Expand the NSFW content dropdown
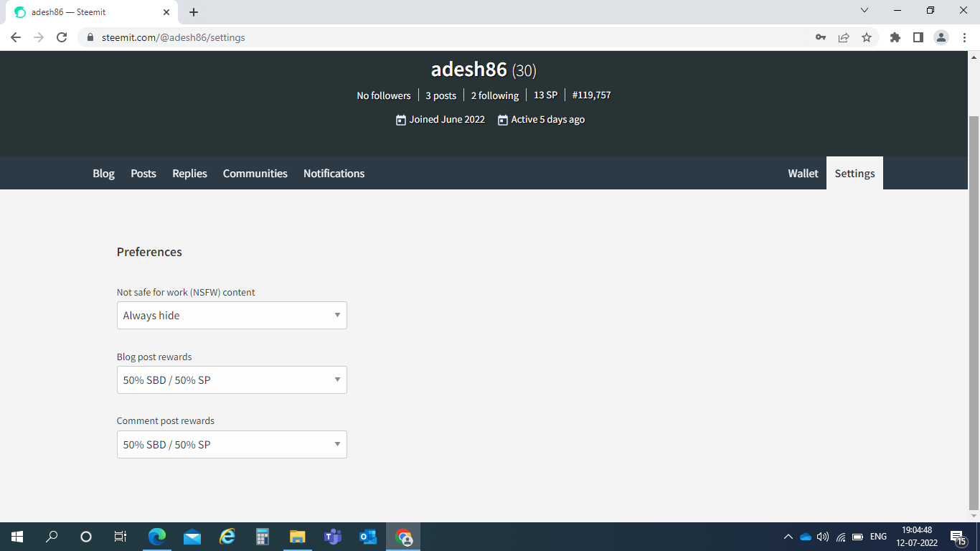This screenshot has width=980, height=551. coord(232,315)
